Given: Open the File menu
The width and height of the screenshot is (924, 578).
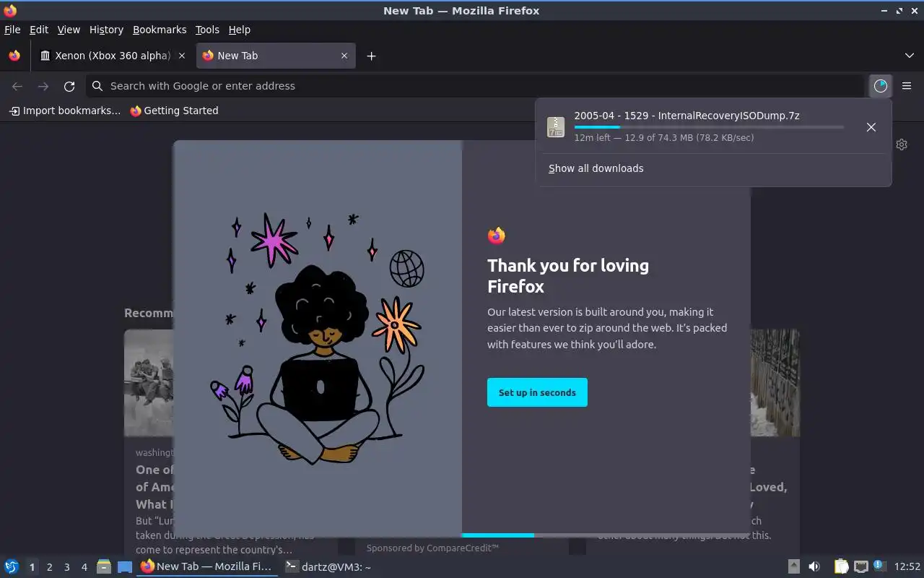Looking at the screenshot, I should (12, 30).
